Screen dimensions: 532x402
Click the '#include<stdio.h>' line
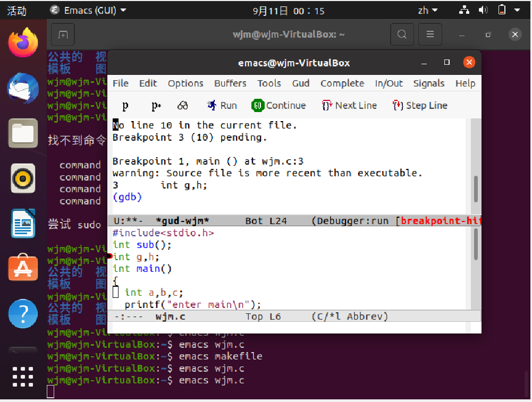click(x=163, y=233)
